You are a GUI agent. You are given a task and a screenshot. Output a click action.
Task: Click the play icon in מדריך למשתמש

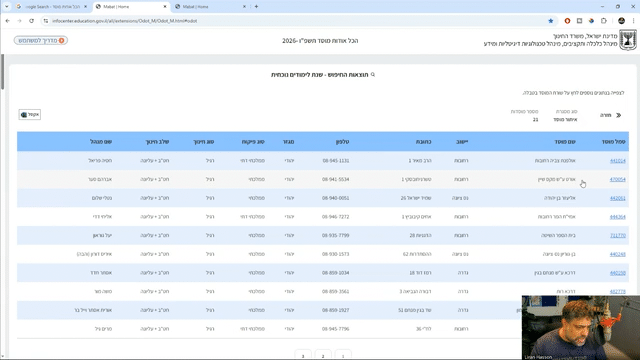pos(62,40)
